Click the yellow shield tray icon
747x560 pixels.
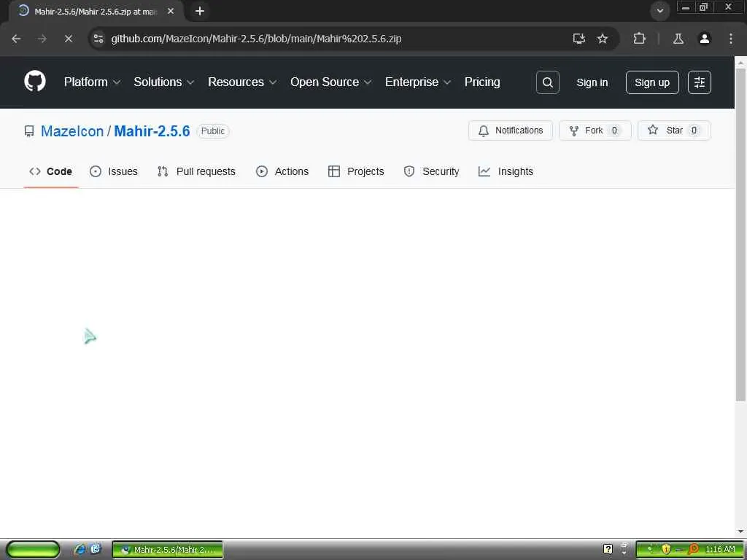666,549
